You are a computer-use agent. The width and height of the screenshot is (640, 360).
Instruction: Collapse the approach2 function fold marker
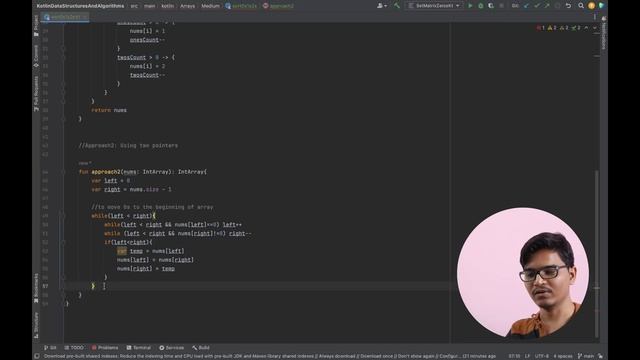point(63,172)
